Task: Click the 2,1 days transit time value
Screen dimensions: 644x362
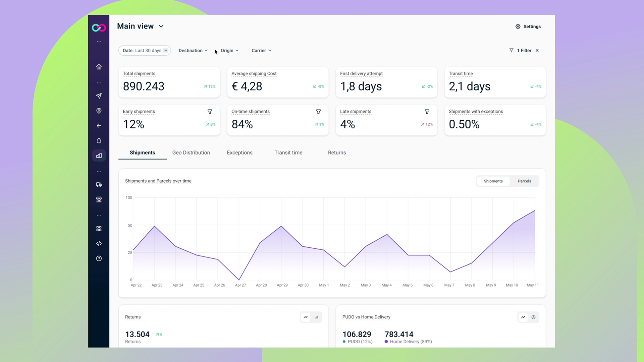Action: (470, 86)
